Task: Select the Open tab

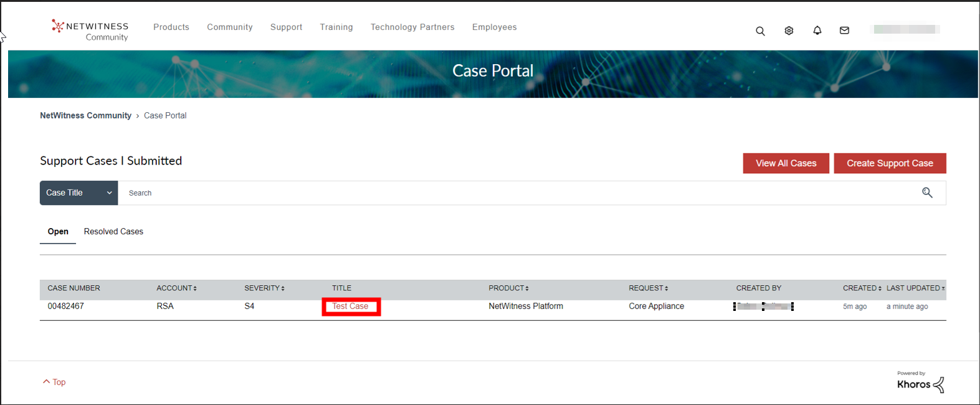Action: coord(58,231)
